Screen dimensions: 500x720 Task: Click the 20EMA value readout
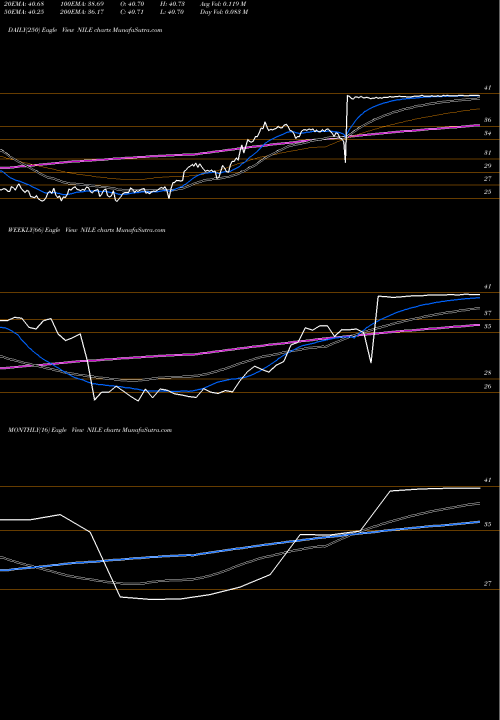click(x=23, y=4)
